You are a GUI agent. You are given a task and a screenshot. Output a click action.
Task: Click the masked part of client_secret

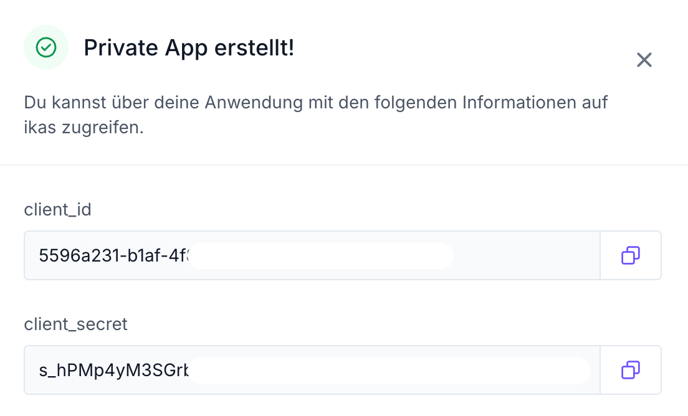pos(389,370)
